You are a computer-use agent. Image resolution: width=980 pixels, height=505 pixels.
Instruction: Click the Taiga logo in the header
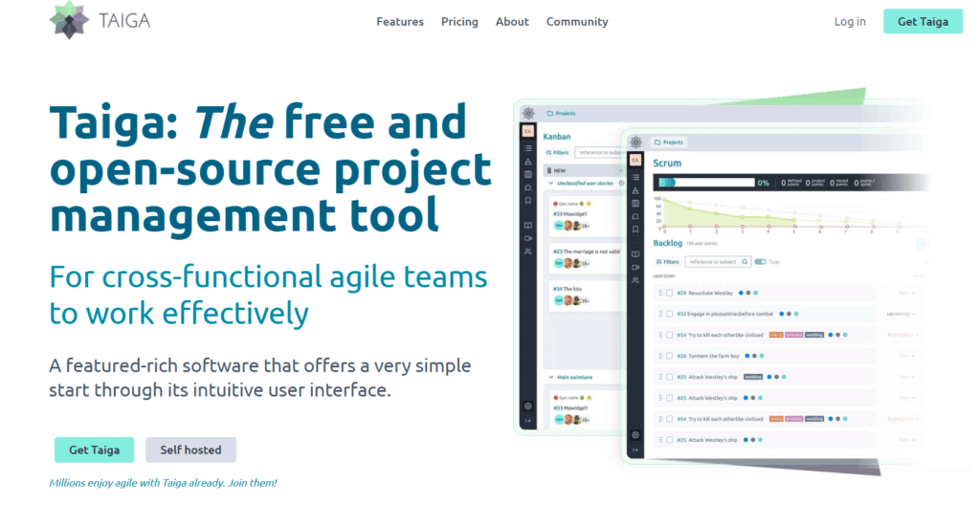100,21
